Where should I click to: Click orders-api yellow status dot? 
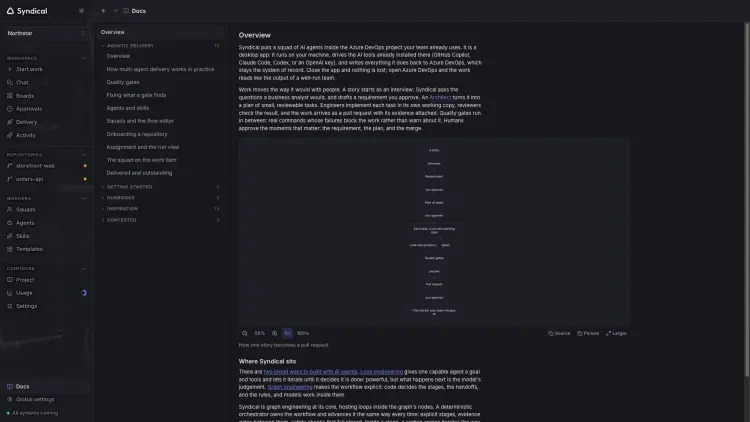pyautogui.click(x=85, y=179)
